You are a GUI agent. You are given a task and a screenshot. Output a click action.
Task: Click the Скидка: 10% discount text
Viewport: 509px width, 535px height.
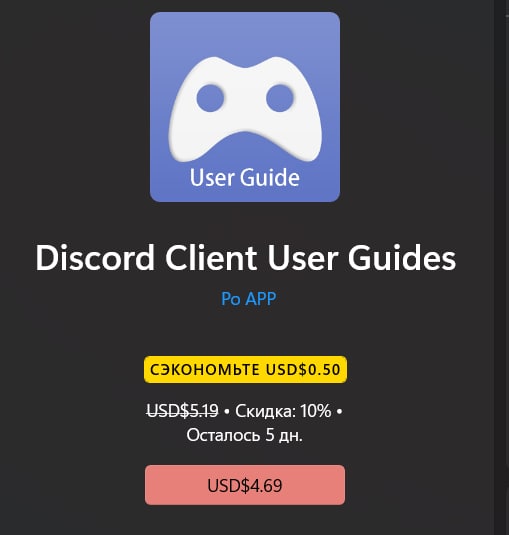[283, 410]
